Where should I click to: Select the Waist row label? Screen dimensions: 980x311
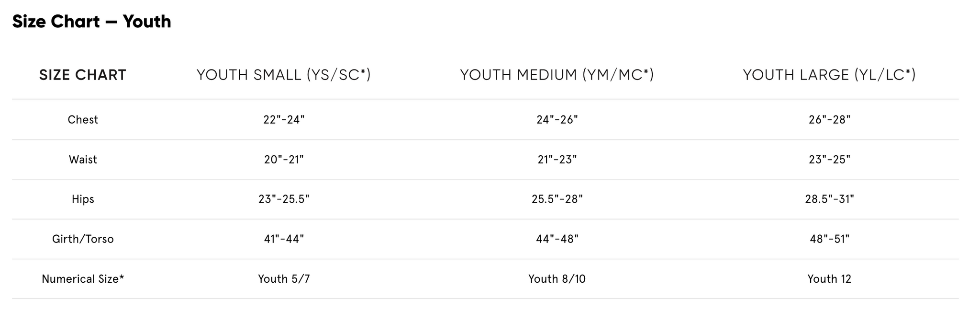click(83, 160)
